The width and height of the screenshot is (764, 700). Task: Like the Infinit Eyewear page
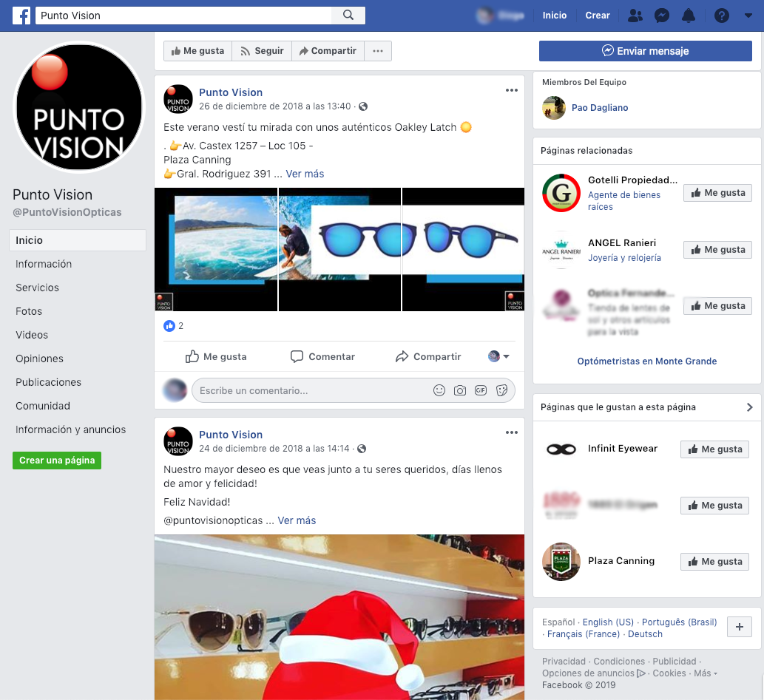pyautogui.click(x=714, y=449)
